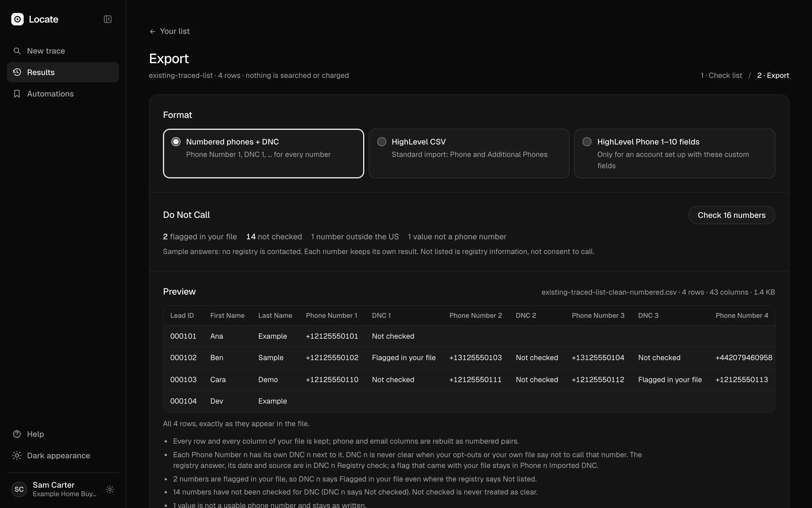Screen dimensions: 812x508
Task: Collapse the sidebar with the panel icon
Action: pos(107,19)
